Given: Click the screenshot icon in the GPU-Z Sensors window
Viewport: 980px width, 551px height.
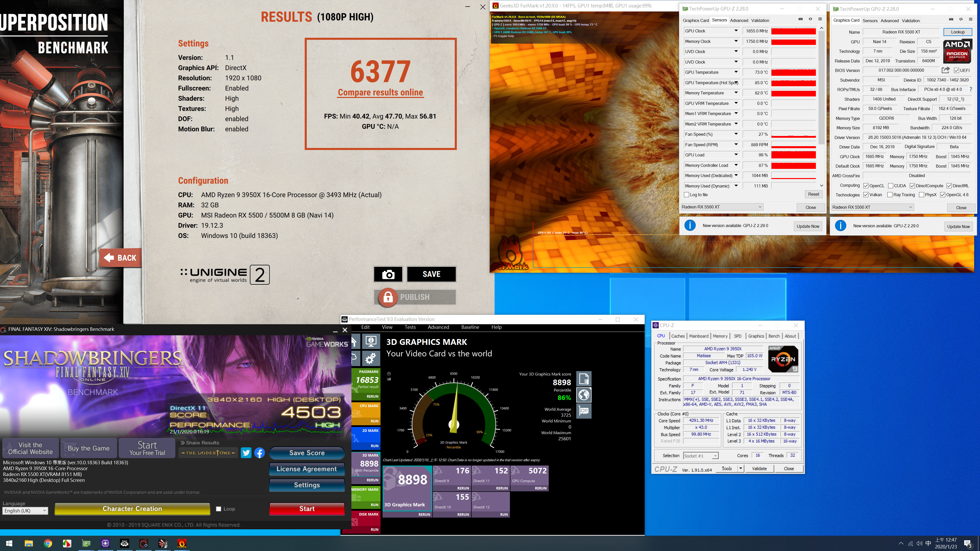Looking at the screenshot, I should [800, 19].
